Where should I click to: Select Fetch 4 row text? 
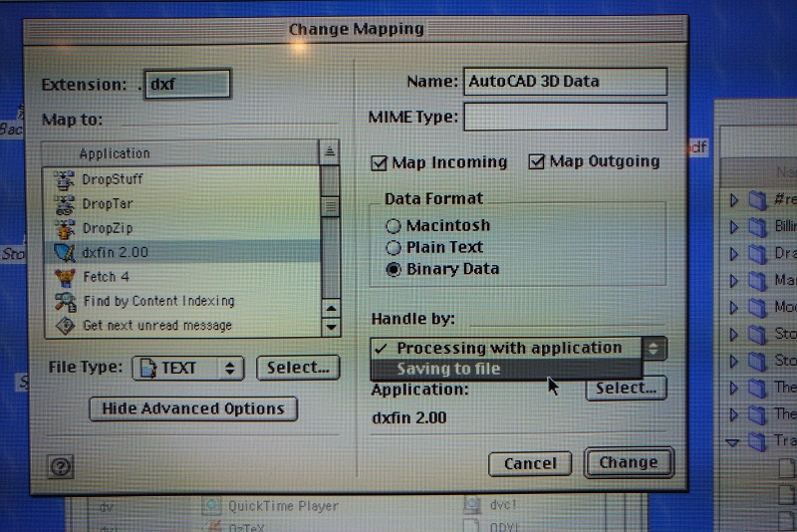(106, 277)
